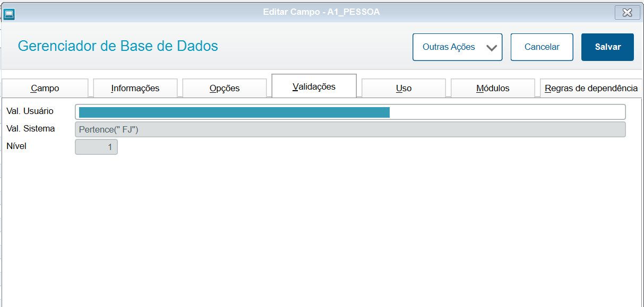Image resolution: width=644 pixels, height=307 pixels.
Task: Click the Val. Usuário label
Action: pyautogui.click(x=30, y=111)
